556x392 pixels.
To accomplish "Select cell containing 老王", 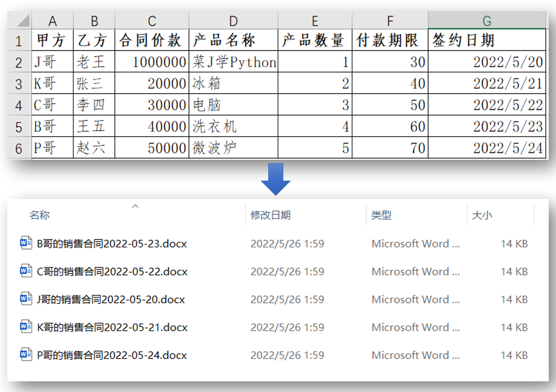I will click(94, 62).
